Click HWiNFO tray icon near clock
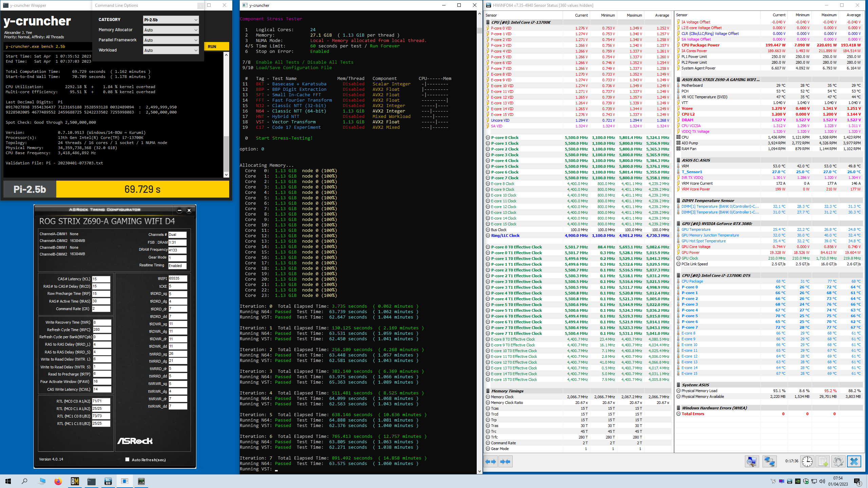The height and width of the screenshot is (488, 868). pyautogui.click(x=790, y=481)
